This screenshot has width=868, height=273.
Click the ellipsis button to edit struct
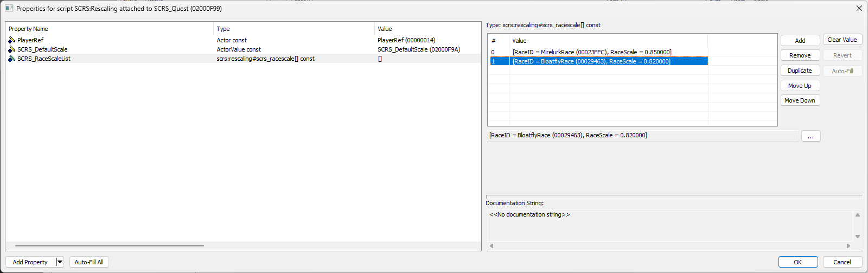pos(810,136)
